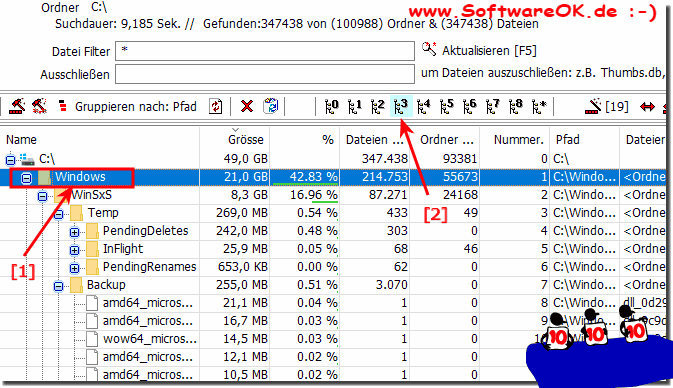
Task: Expand the PendingRenames folder
Action: coord(74,268)
